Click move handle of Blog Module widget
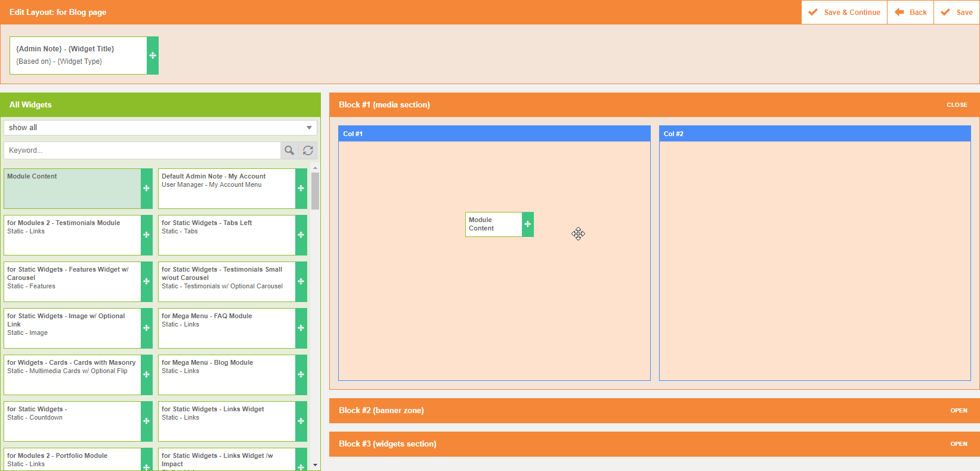This screenshot has width=980, height=471. pyautogui.click(x=301, y=375)
